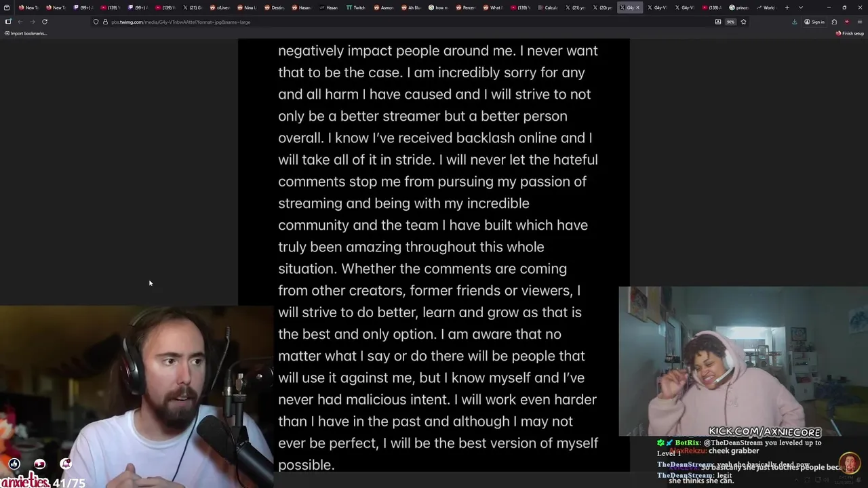Open Firefox downloads panel
The image size is (868, 488).
click(794, 22)
